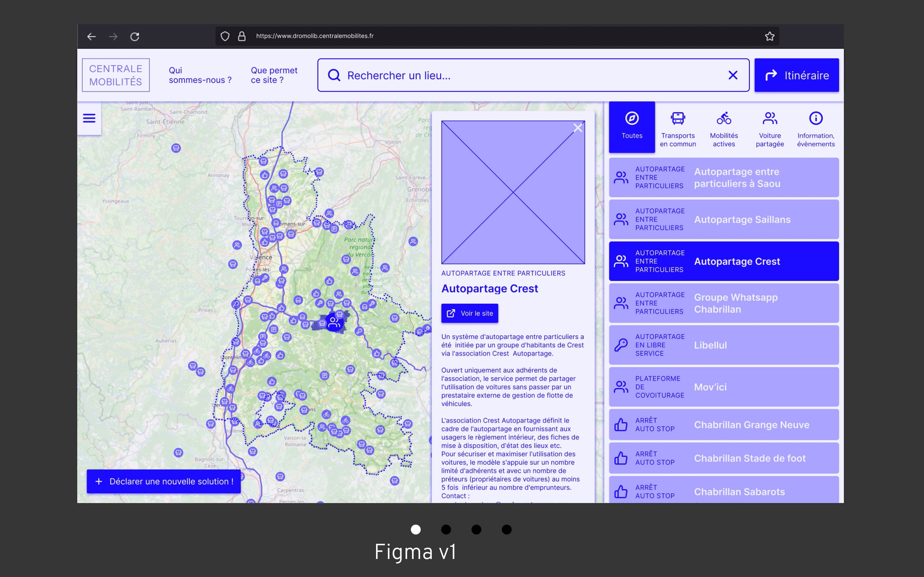Click Déclarer une nouvelle solution button
The width and height of the screenshot is (924, 577).
point(164,481)
